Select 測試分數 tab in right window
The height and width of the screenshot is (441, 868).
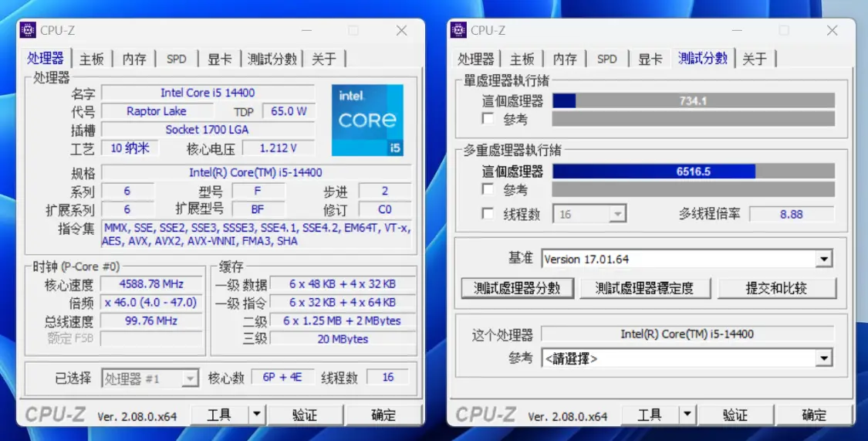pyautogui.click(x=702, y=58)
